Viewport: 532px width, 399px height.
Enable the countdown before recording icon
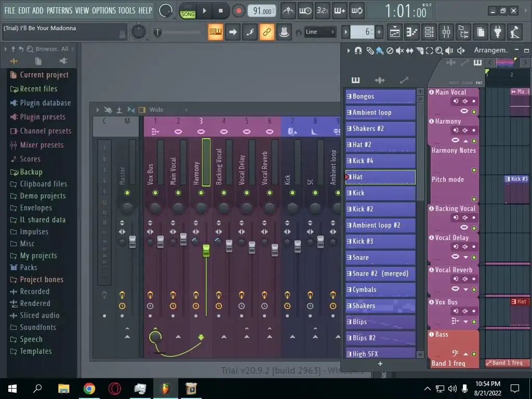coord(322,11)
